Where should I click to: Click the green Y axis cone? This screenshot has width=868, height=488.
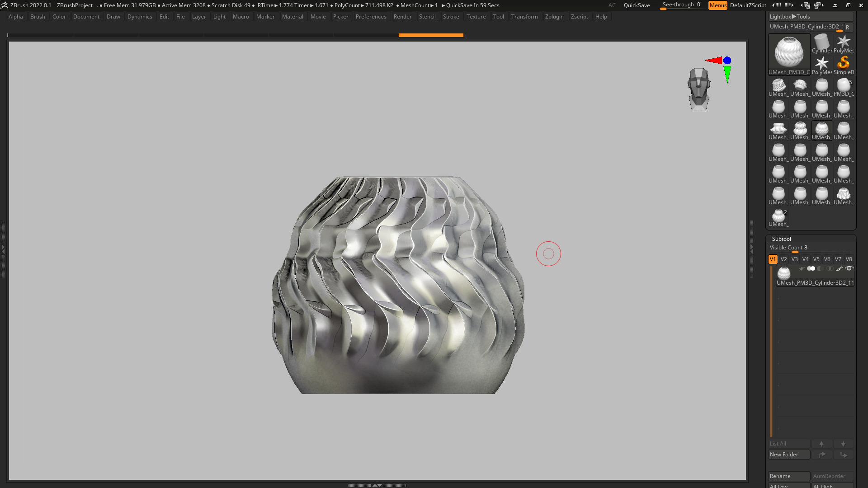tap(727, 74)
